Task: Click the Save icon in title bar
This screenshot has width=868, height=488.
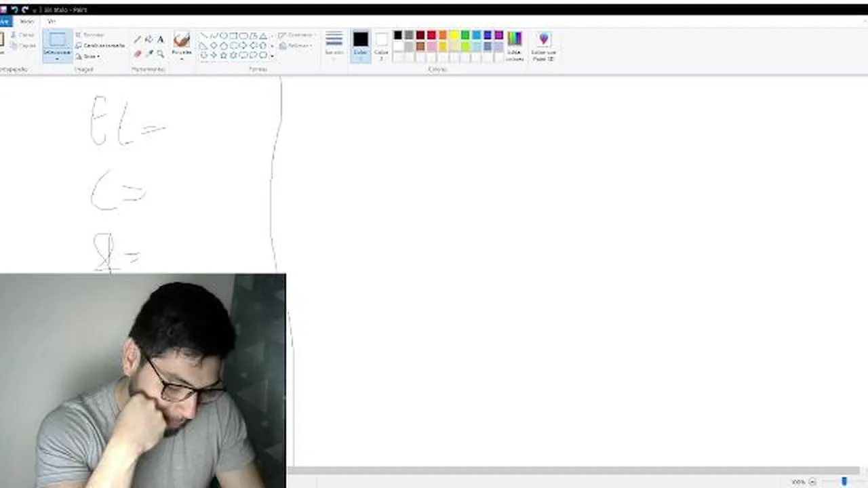Action: (x=3, y=9)
